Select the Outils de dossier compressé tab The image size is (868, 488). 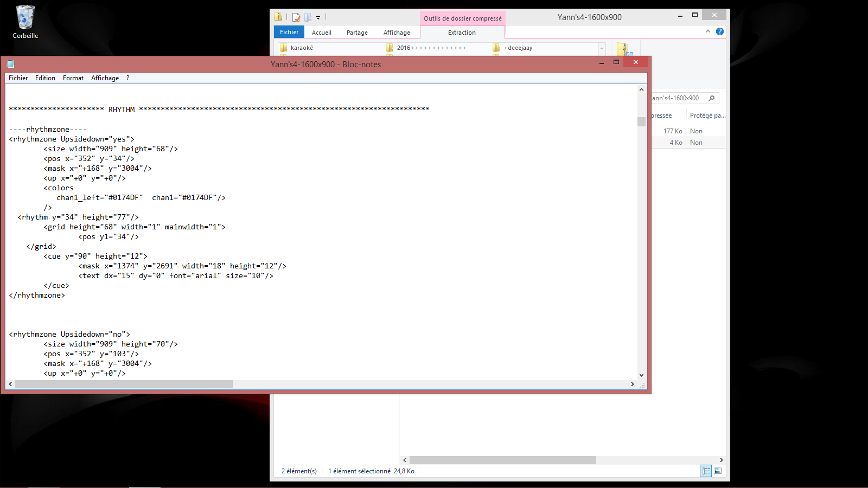pyautogui.click(x=463, y=18)
